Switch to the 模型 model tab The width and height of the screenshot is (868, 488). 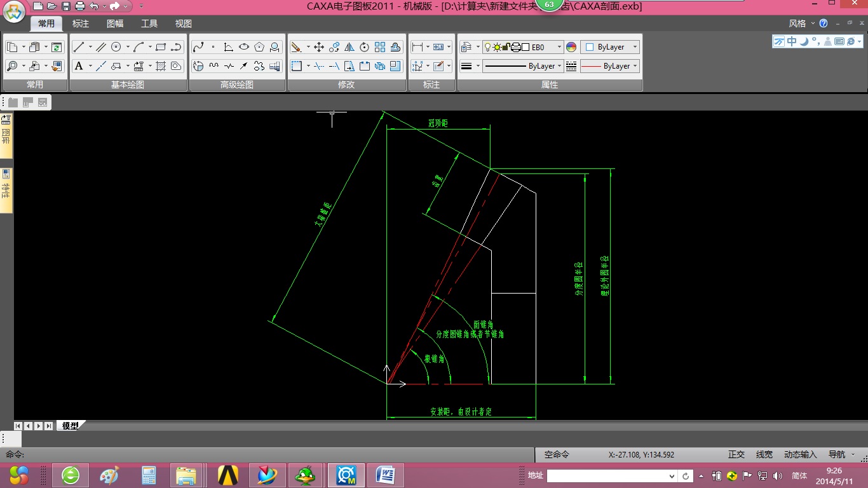pos(70,426)
